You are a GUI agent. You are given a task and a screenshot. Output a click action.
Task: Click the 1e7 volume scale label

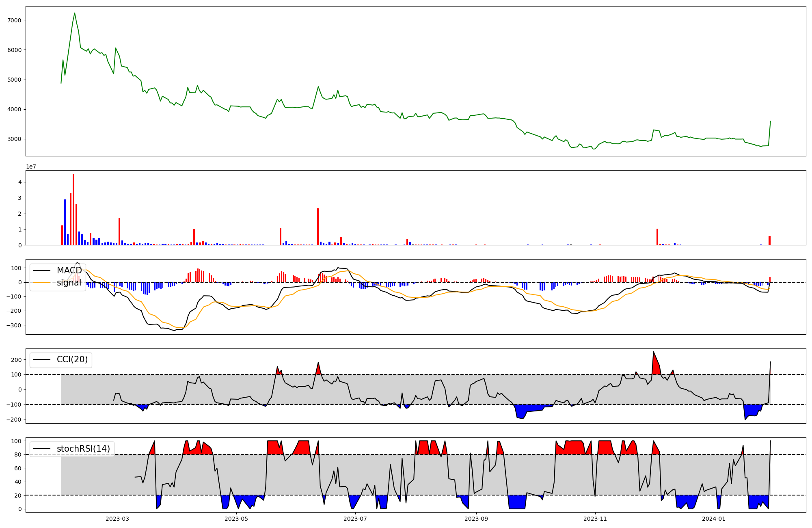click(31, 167)
